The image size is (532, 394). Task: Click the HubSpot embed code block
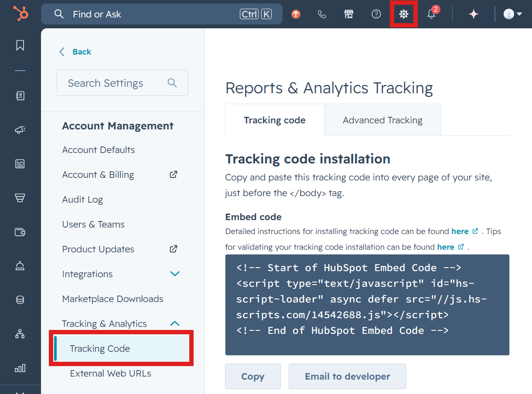pyautogui.click(x=367, y=305)
